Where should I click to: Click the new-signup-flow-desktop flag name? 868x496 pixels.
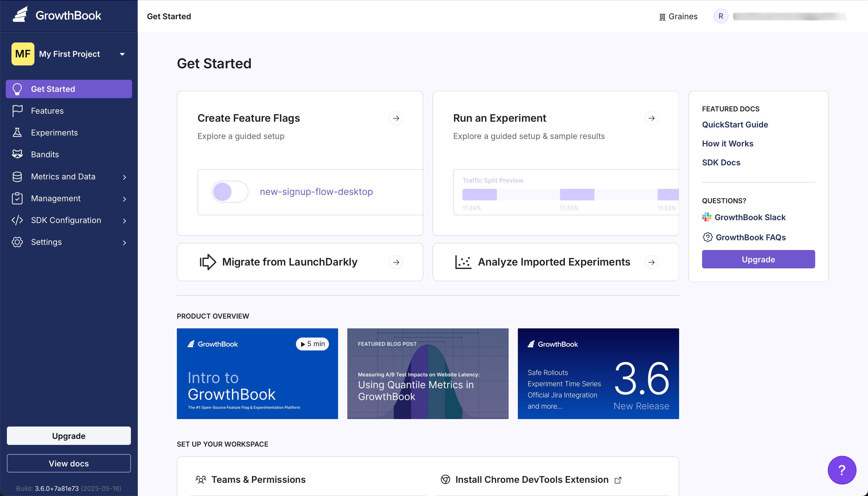pos(316,191)
